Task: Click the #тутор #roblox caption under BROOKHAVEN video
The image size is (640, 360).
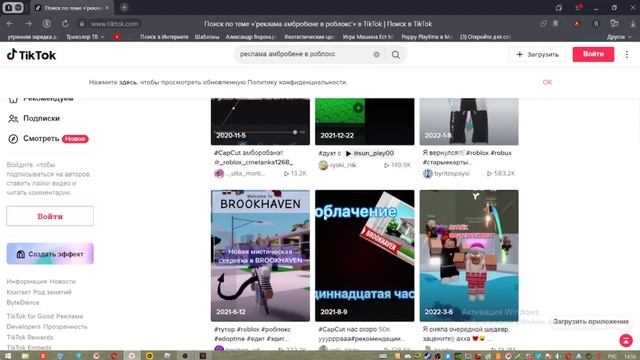Action: pos(252,334)
